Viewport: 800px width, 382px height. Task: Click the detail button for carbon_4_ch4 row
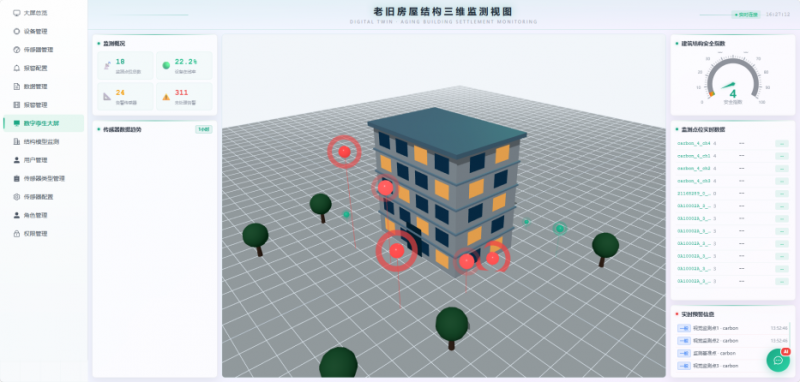(x=782, y=143)
